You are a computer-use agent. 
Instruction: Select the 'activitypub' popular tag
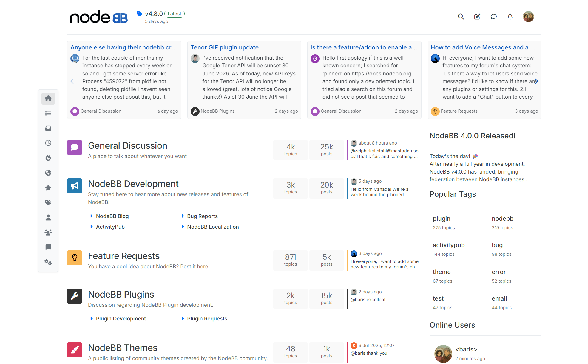coord(448,245)
